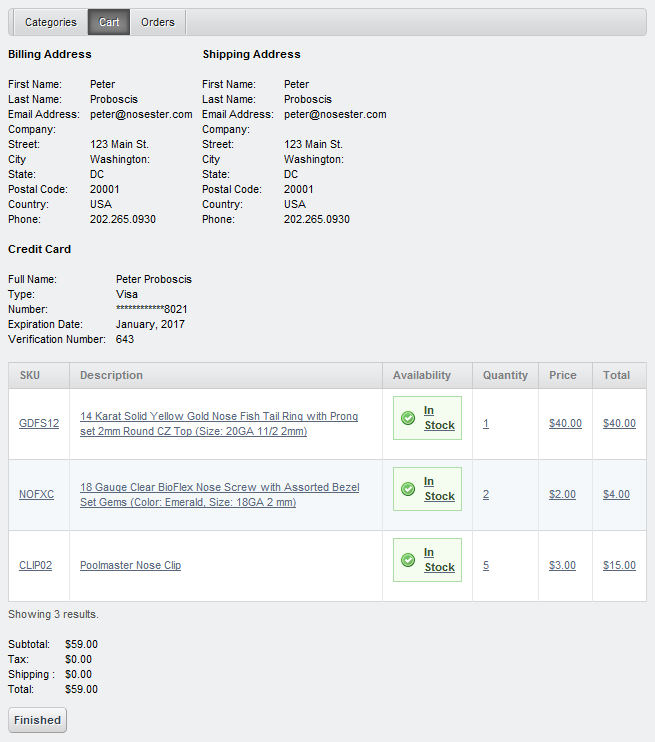Click green checkmark icon in CLIP02 row

pyautogui.click(x=408, y=560)
